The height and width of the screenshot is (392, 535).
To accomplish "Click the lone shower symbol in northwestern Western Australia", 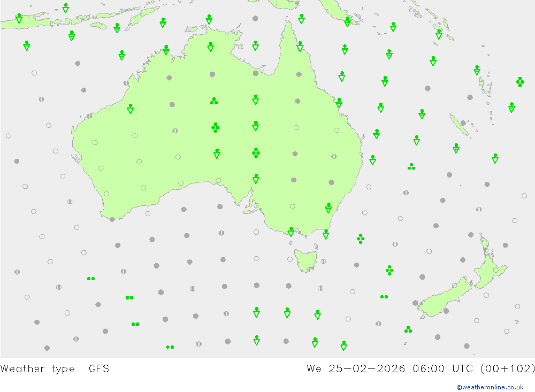I will (x=131, y=109).
